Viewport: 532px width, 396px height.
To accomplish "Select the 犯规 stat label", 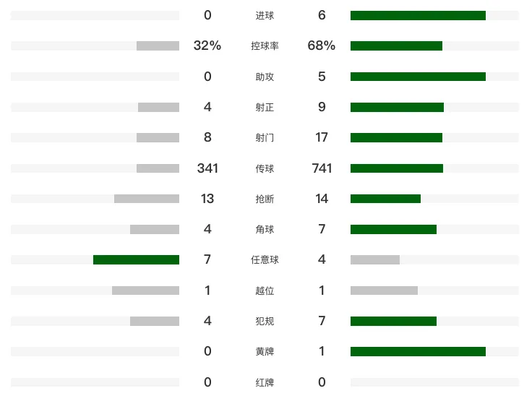I will click(x=265, y=321).
